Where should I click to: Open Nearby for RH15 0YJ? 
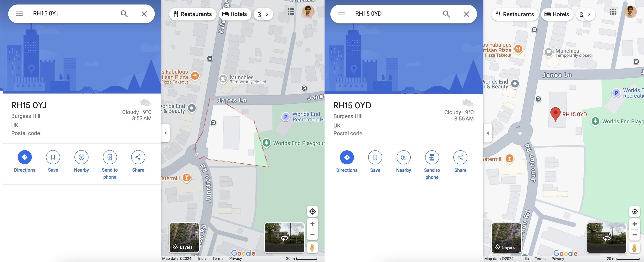coord(81,157)
